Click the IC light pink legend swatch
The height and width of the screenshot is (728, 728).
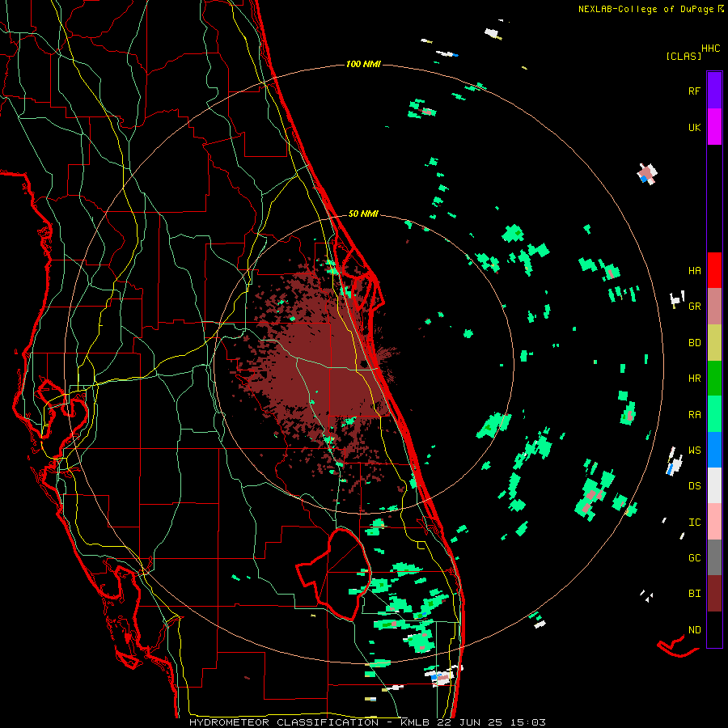[714, 522]
